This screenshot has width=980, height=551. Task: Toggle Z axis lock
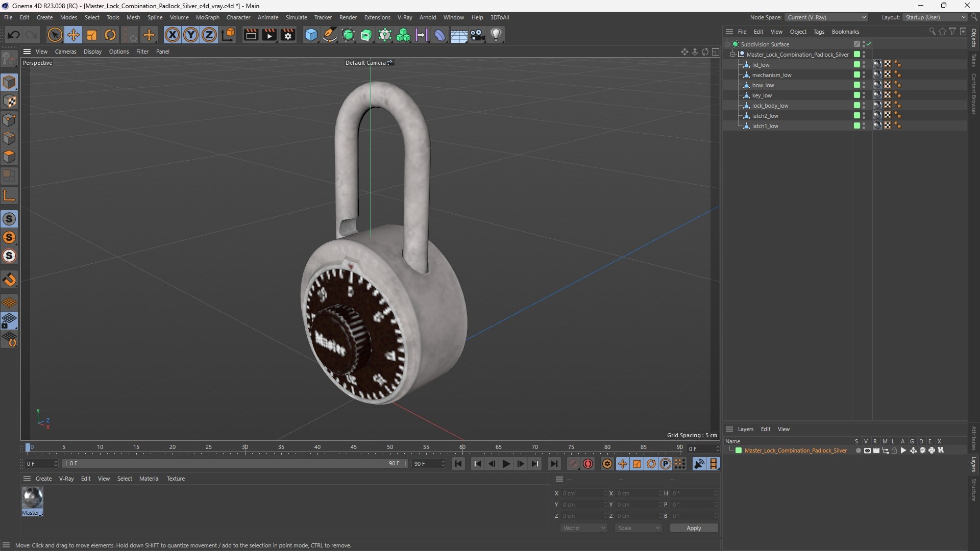click(x=209, y=35)
